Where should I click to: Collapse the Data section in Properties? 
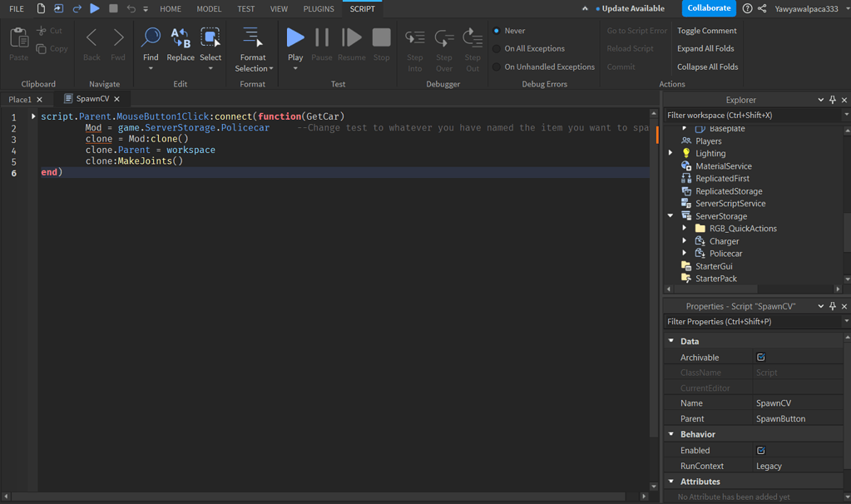(671, 341)
